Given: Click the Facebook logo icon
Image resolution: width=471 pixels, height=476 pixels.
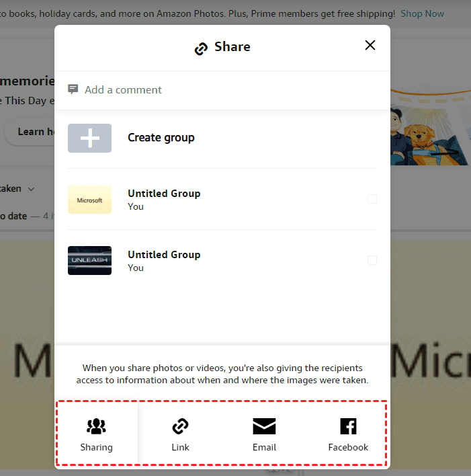Looking at the screenshot, I should tap(348, 426).
